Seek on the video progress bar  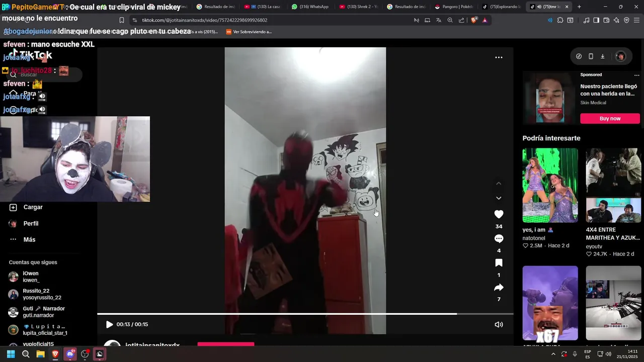(305, 314)
